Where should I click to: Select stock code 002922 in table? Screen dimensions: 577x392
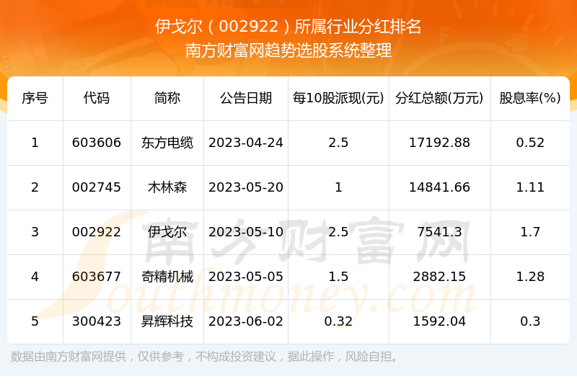pyautogui.click(x=97, y=232)
